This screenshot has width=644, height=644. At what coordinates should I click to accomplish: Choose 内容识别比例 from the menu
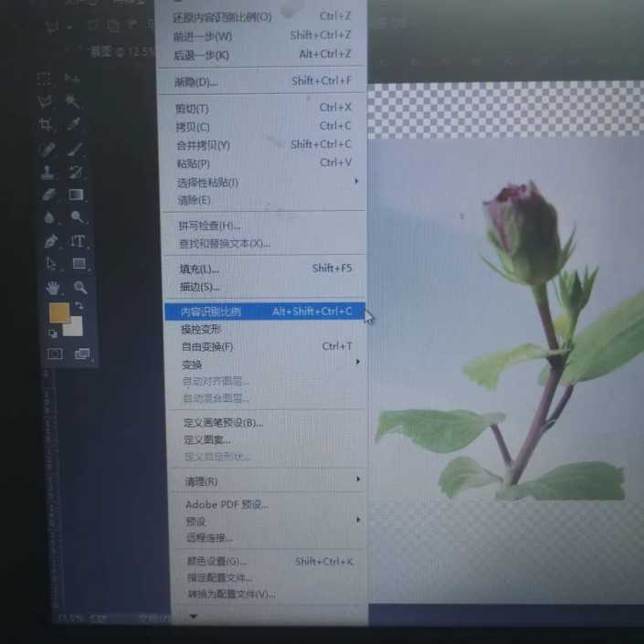click(x=265, y=311)
